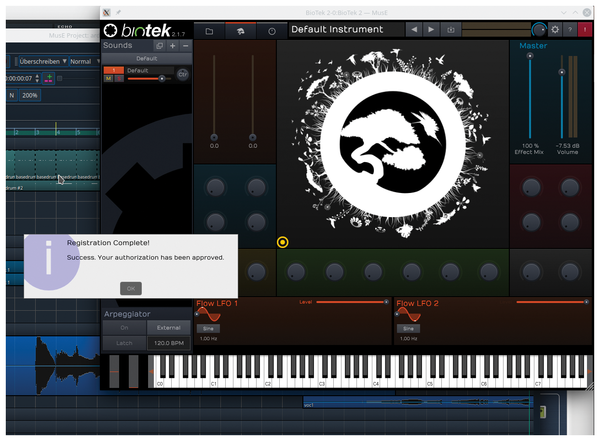Switch to the tree instrument view tab
The width and height of the screenshot is (600, 441).
(241, 31)
